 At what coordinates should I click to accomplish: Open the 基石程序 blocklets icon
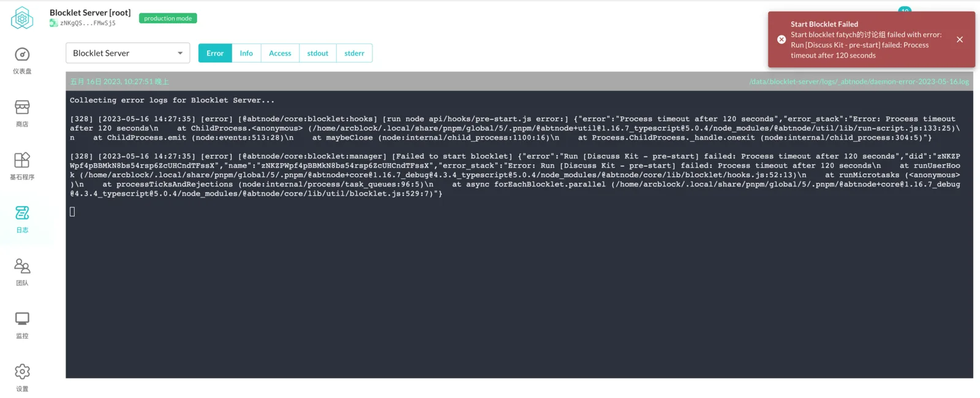coord(22,160)
